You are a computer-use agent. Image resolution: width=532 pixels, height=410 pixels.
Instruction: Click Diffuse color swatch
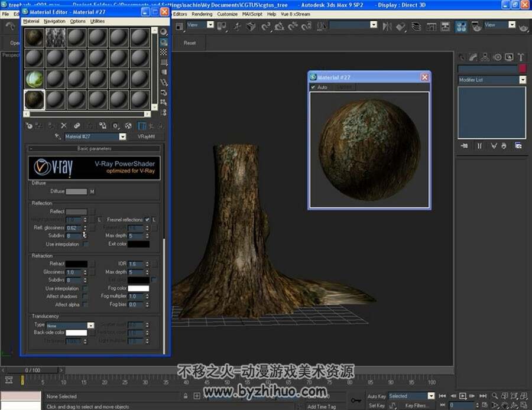(x=76, y=191)
